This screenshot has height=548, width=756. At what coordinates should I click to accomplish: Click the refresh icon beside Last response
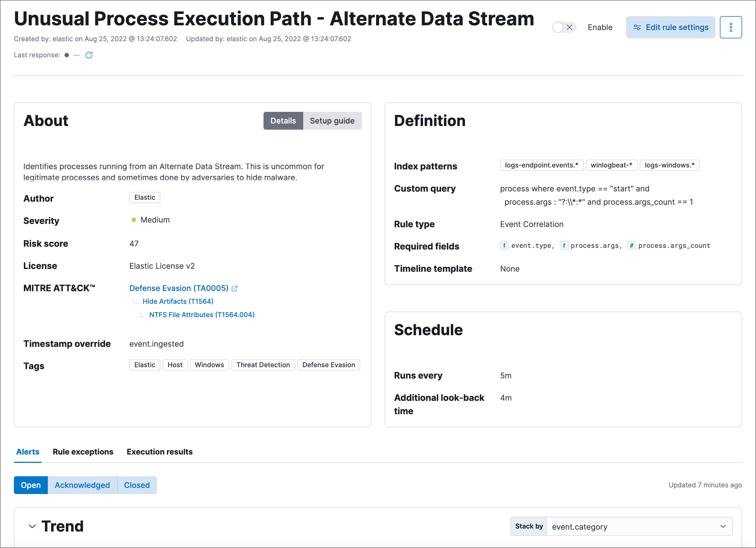point(89,55)
